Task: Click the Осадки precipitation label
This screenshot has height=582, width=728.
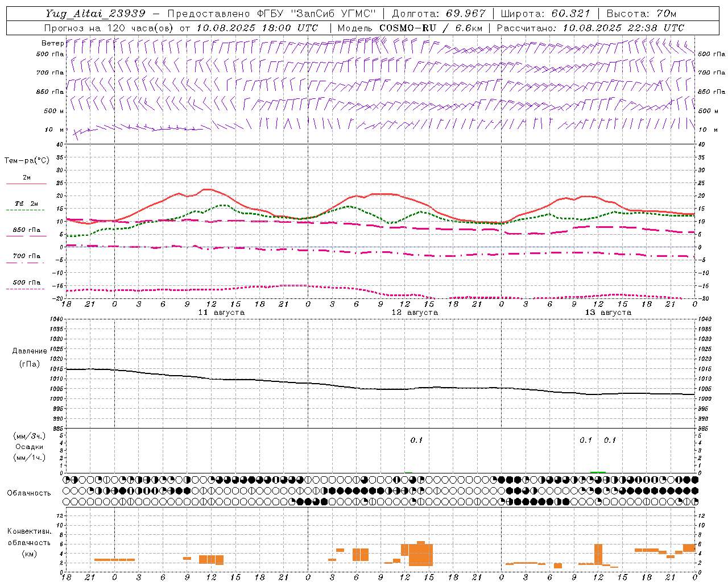Action: point(30,447)
